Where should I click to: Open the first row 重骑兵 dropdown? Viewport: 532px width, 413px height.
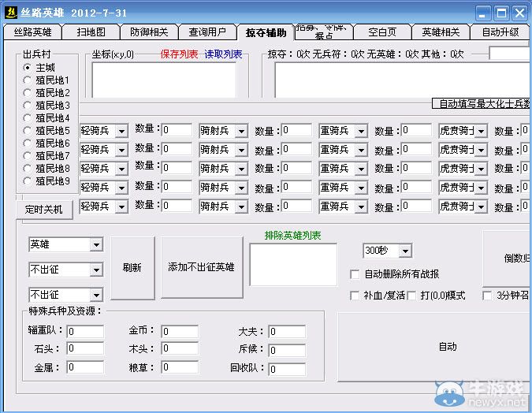pos(361,131)
